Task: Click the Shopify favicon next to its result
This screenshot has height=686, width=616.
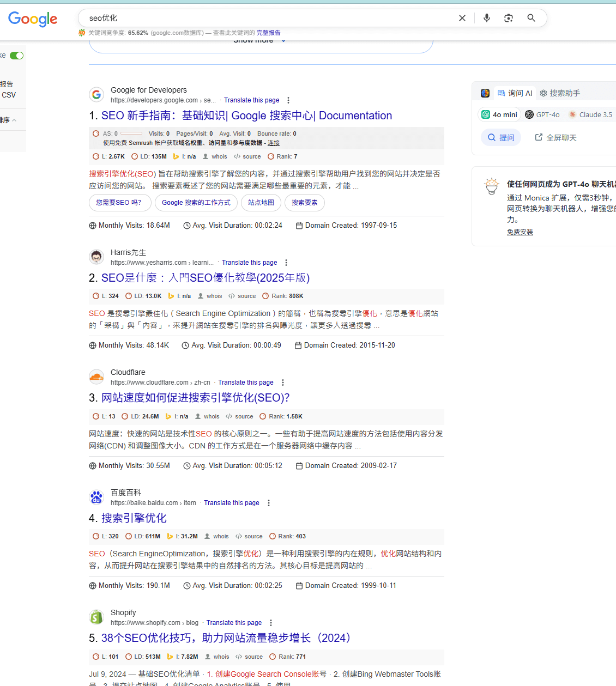Action: pos(96,617)
